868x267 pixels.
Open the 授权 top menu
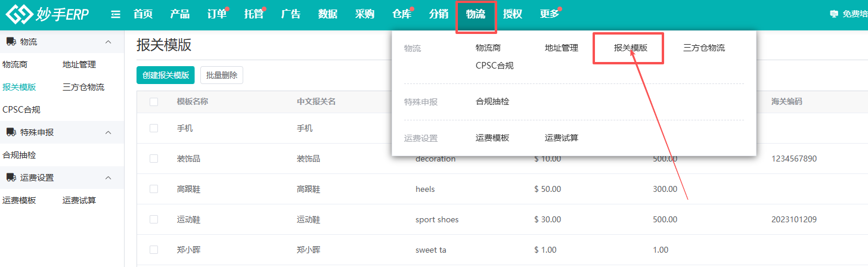513,14
